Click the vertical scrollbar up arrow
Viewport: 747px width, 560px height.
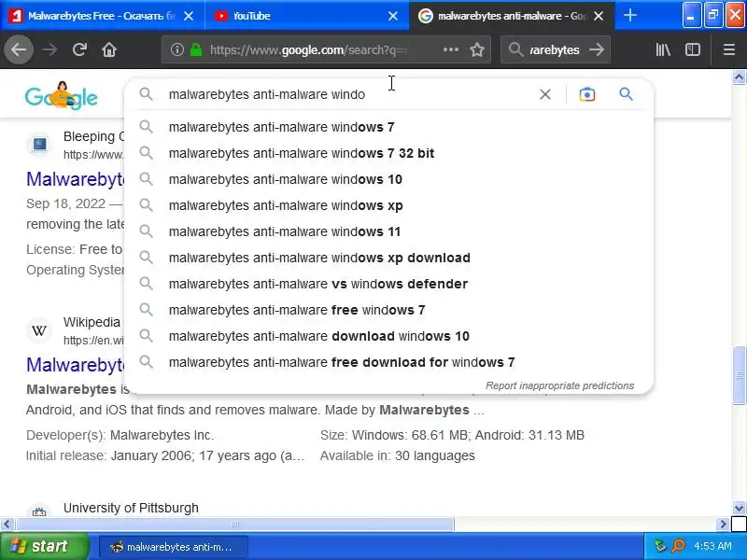(x=739, y=77)
